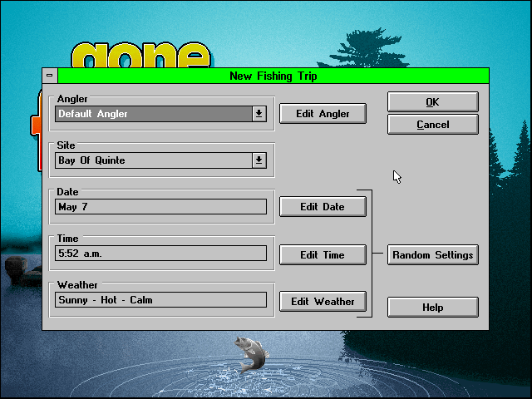Viewport: 532px width, 399px height.
Task: Click the Edit Time button
Action: tap(323, 255)
